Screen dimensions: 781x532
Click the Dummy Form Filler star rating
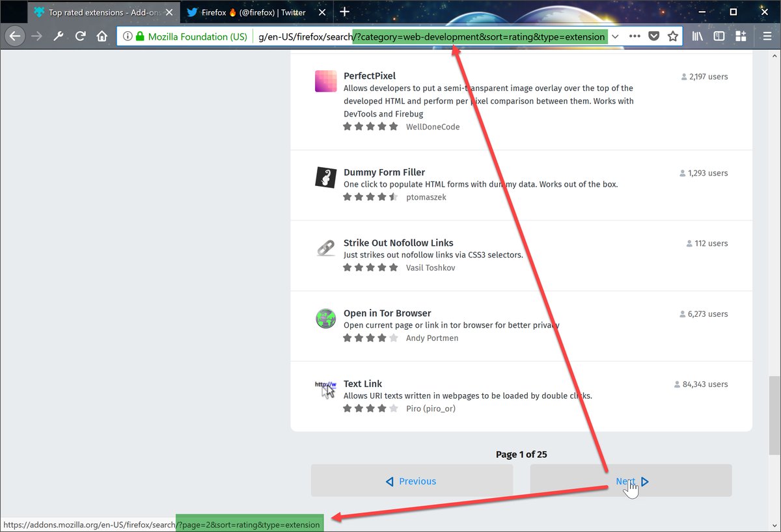[370, 197]
